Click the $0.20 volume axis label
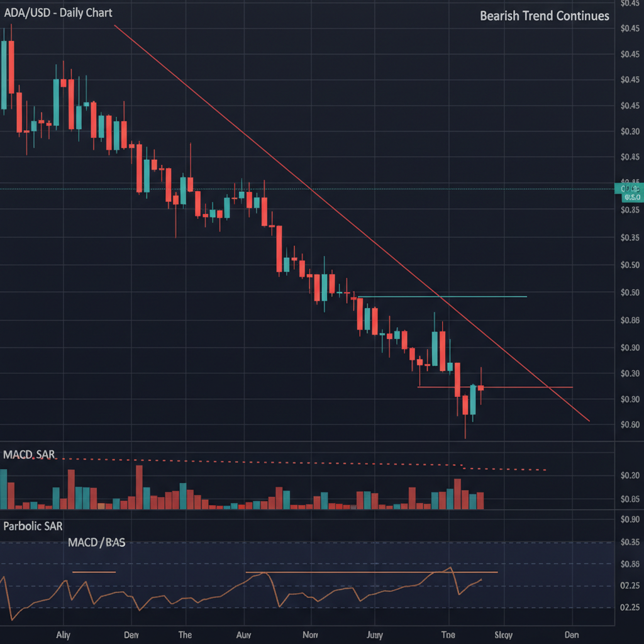Viewport: 644px width, 644px height. point(629,475)
